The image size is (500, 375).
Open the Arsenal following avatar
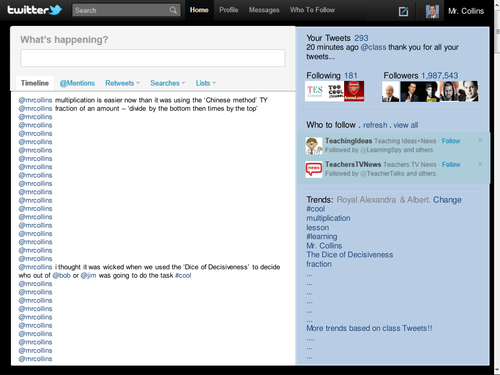354,91
